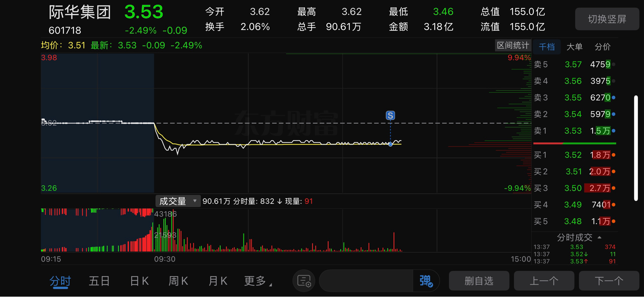644x297 pixels.
Task: Tap the stock name 际华集团
Action: (x=80, y=12)
